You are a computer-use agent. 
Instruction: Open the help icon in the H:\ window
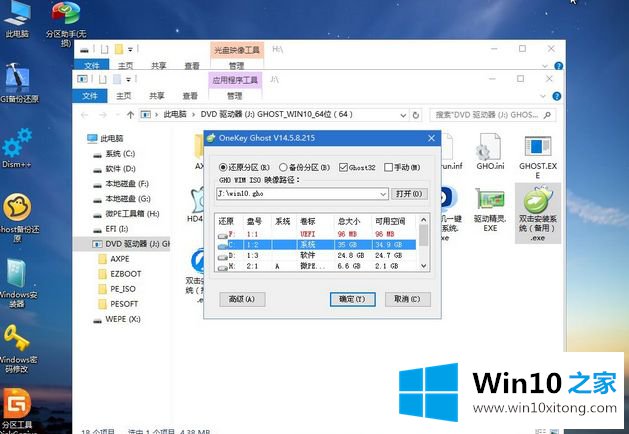pyautogui.click(x=558, y=66)
